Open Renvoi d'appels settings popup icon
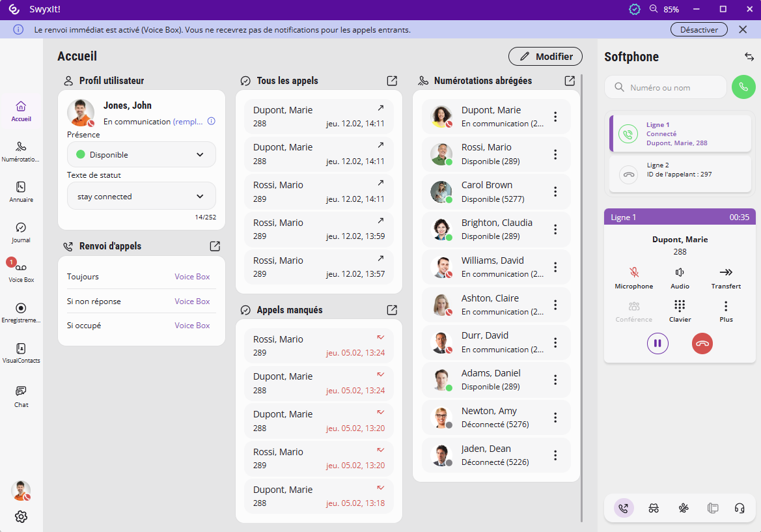This screenshot has height=532, width=761. pos(215,246)
